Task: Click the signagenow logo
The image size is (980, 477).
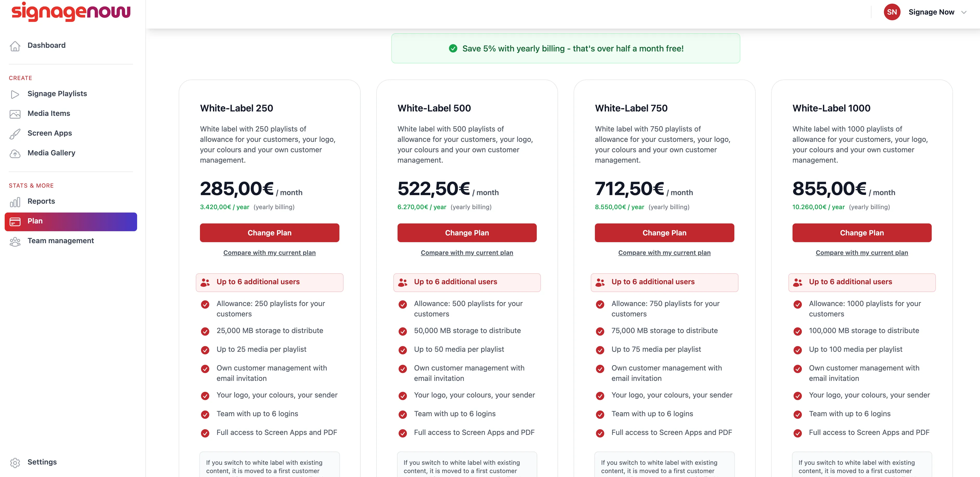Action: [71, 12]
